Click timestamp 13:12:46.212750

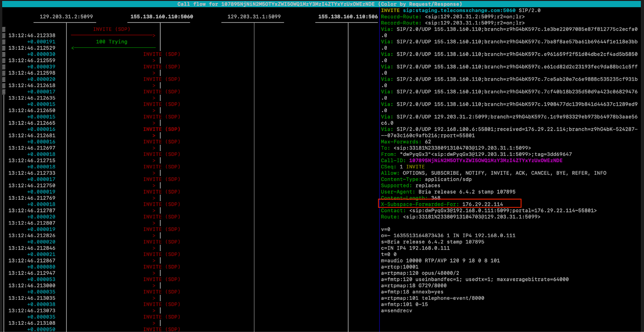tap(32, 185)
